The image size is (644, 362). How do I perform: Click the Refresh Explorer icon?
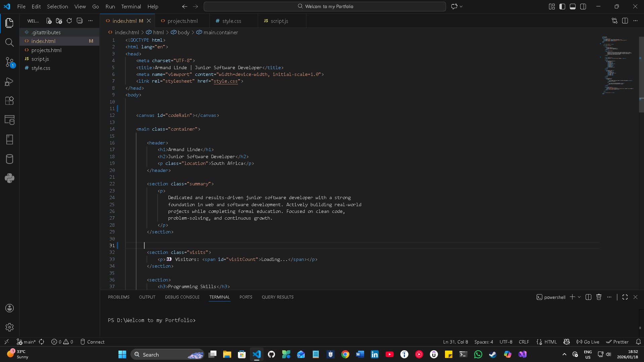point(69,20)
